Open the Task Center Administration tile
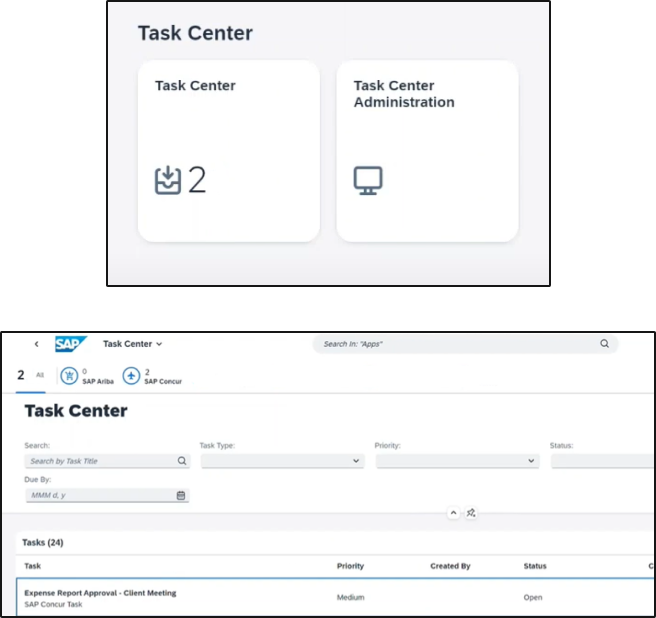Screen dimensions: 656x618 click(x=427, y=151)
